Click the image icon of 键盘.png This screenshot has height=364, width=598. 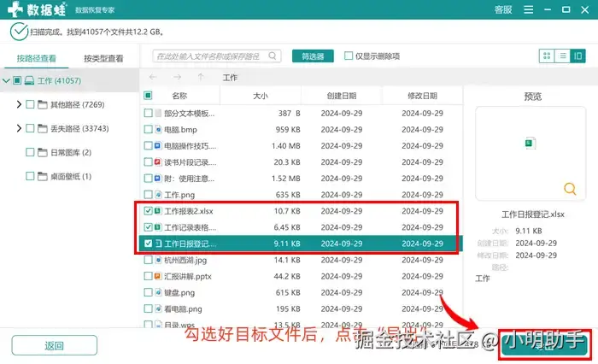158,292
